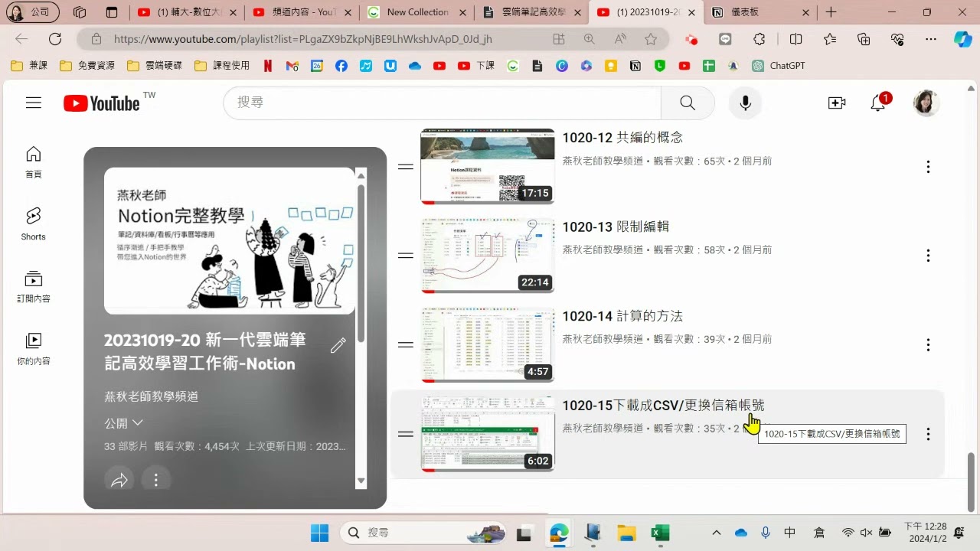Grab reorder handle of 1020-12 video

pyautogui.click(x=406, y=167)
